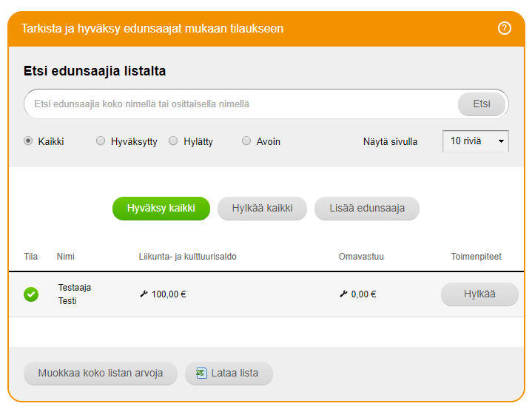
Task: Click the Nimi column header
Action: click(x=65, y=257)
